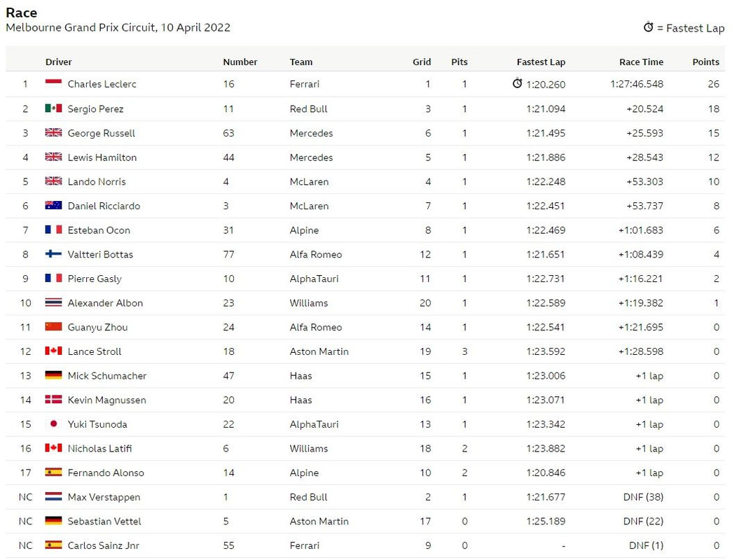Click the Monaco flag next to Charles Leclerc

(x=53, y=83)
